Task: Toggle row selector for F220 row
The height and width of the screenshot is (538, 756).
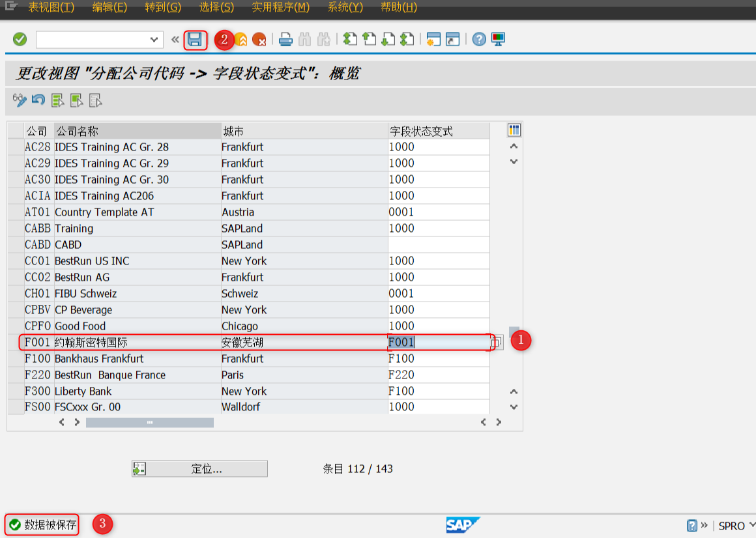Action: point(16,375)
